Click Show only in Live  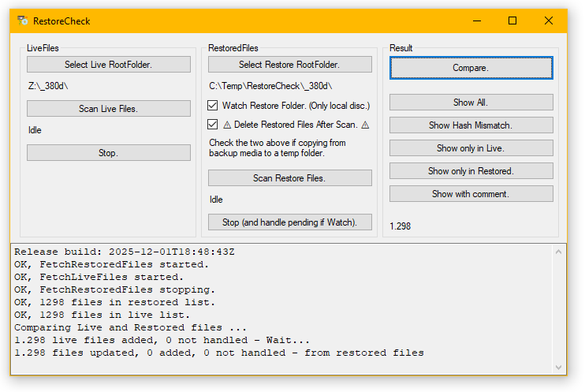(x=471, y=147)
